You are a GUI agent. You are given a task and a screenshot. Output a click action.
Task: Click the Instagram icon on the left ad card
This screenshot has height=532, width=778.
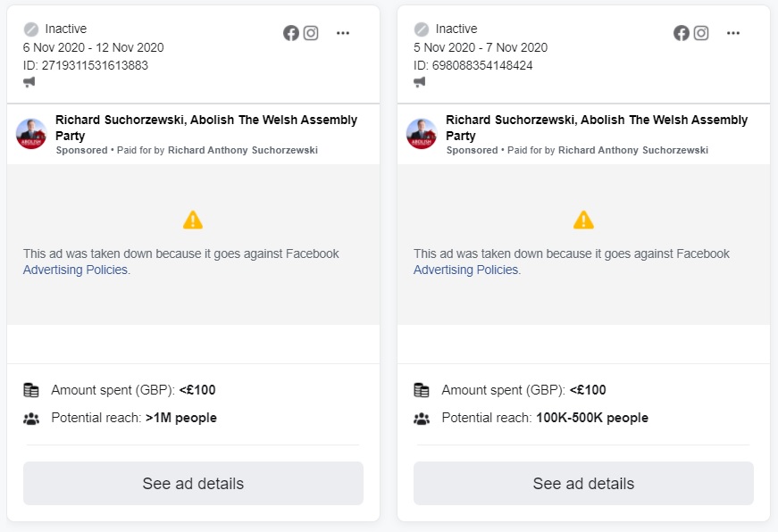[x=311, y=33]
